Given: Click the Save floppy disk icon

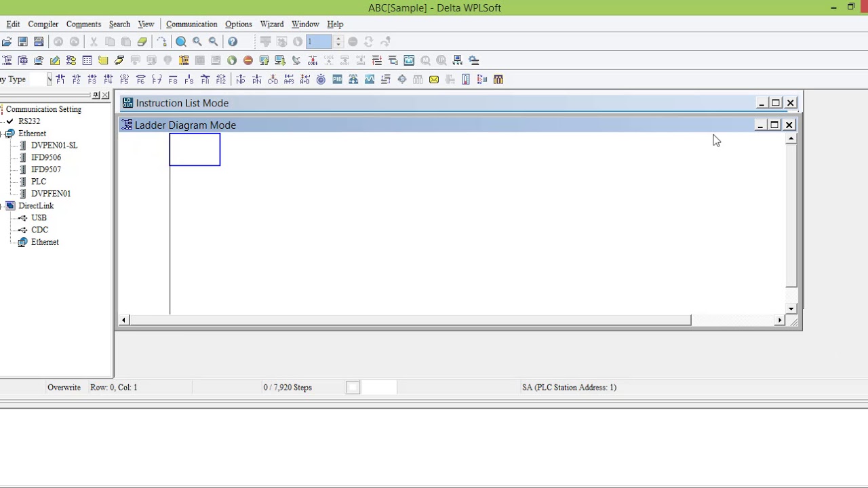Looking at the screenshot, I should coord(22,42).
